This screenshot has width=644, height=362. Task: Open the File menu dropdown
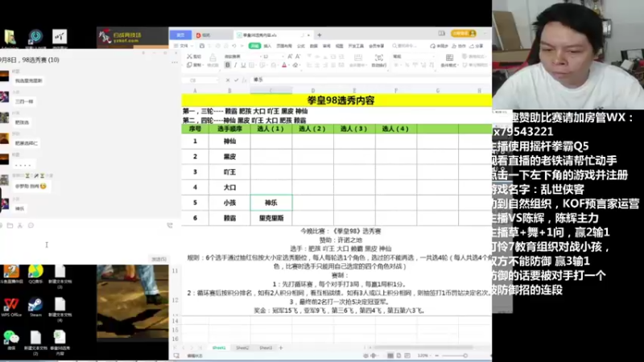point(182,46)
